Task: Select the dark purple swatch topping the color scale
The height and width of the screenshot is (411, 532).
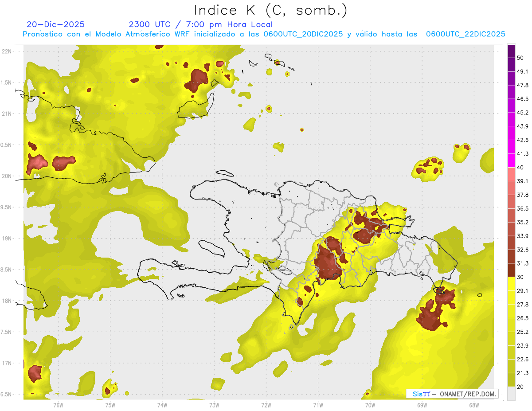Action: 511,51
